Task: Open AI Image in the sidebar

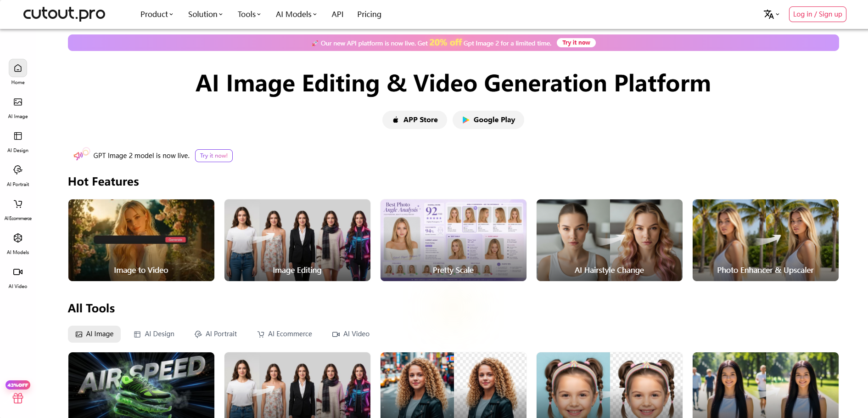Action: click(18, 107)
